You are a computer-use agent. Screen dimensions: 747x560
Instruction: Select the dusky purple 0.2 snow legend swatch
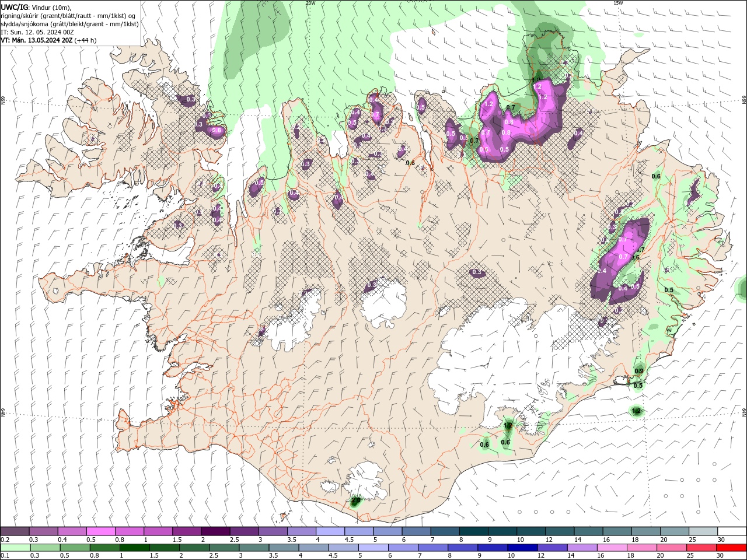(x=15, y=531)
